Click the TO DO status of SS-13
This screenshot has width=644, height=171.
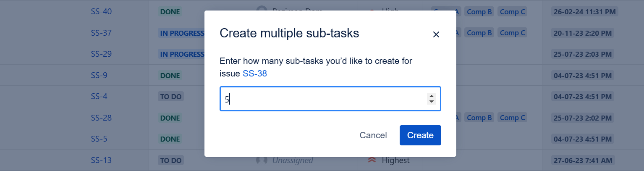(171, 160)
